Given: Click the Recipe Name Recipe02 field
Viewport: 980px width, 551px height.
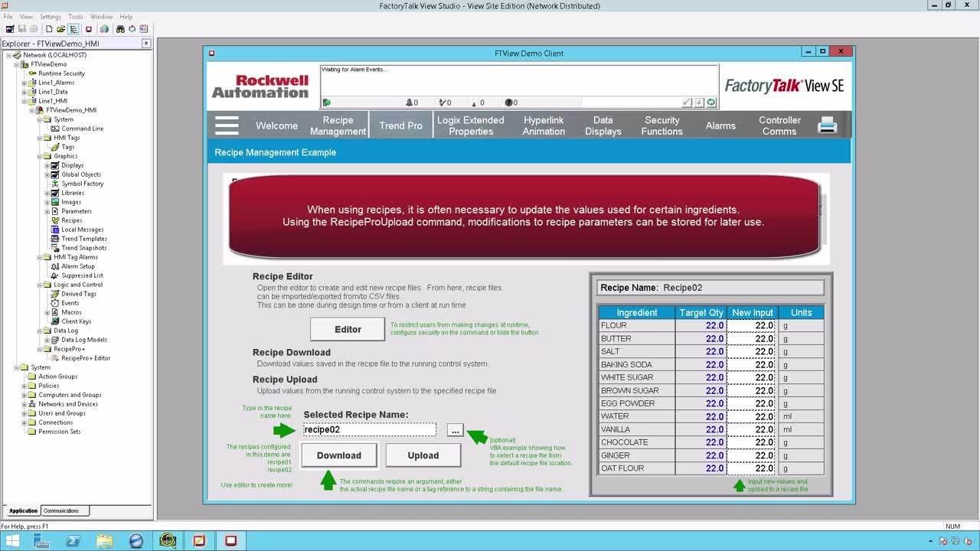Looking at the screenshot, I should pos(710,288).
